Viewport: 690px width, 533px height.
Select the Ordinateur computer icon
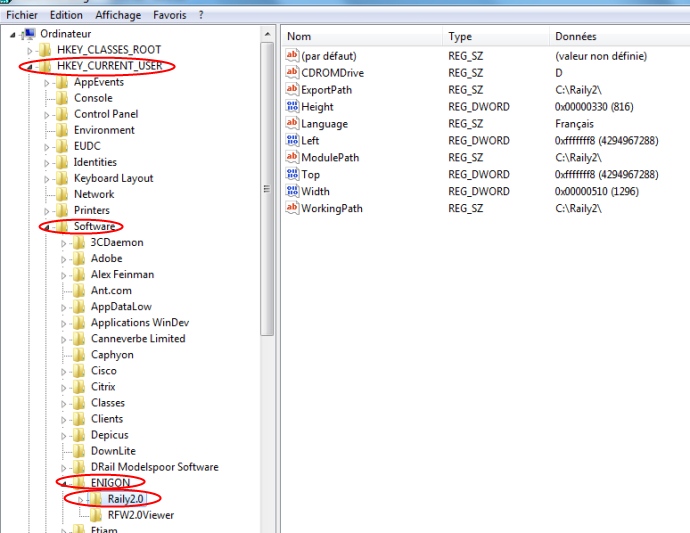click(x=29, y=33)
